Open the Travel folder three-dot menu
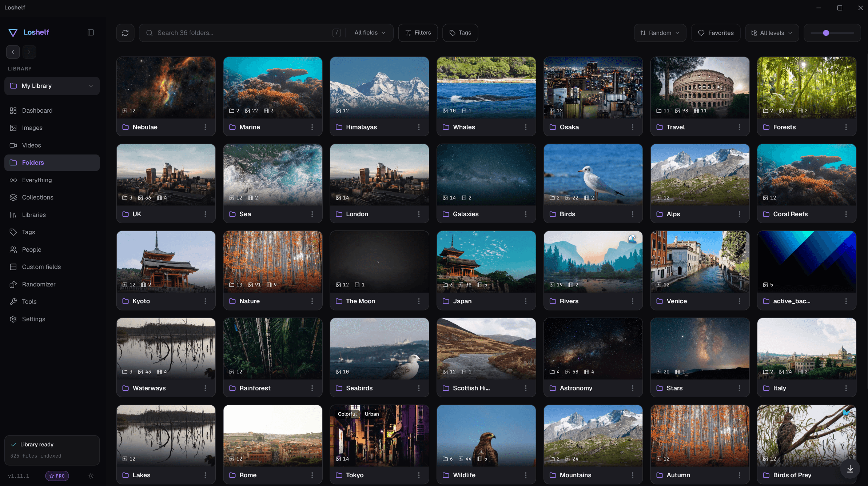The width and height of the screenshot is (868, 486). [739, 127]
